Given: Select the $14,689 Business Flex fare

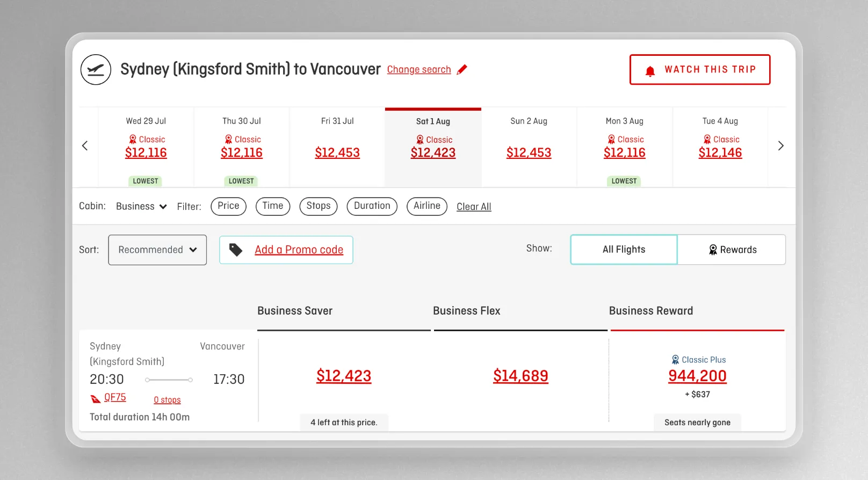Looking at the screenshot, I should pyautogui.click(x=521, y=376).
